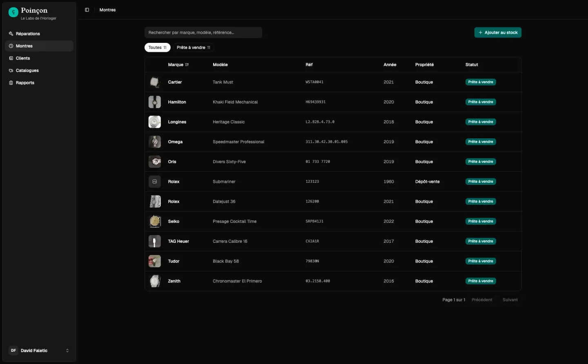Open the Hamilton Khaki Field thumbnail
The height and width of the screenshot is (364, 588).
155,102
